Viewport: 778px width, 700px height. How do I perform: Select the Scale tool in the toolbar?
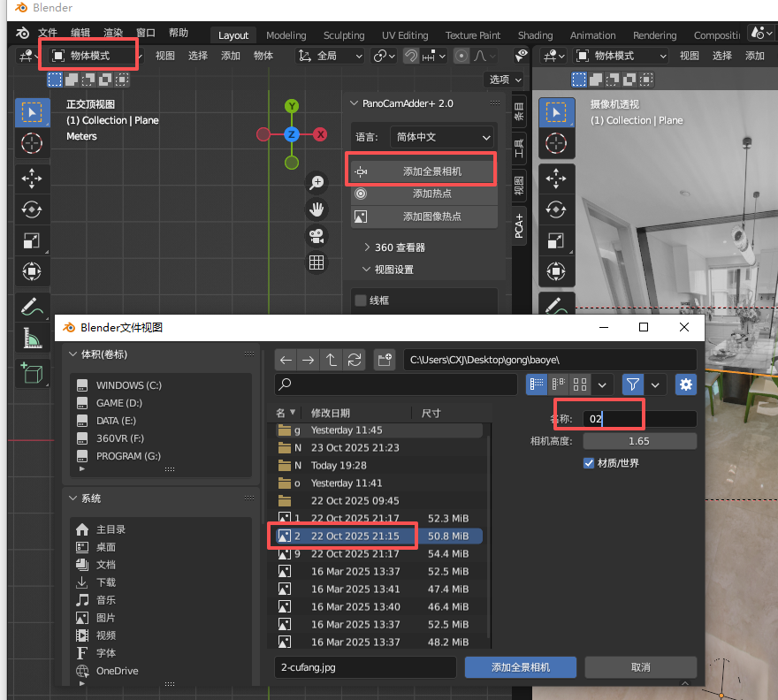[x=33, y=240]
